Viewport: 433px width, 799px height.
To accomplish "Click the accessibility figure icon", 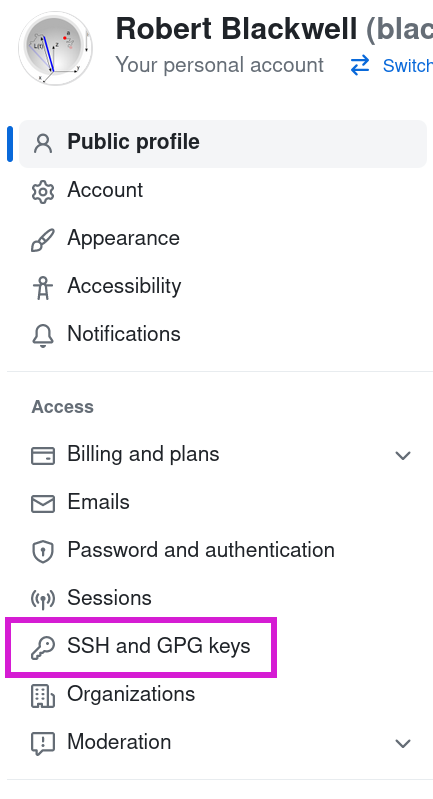I will pos(43,288).
